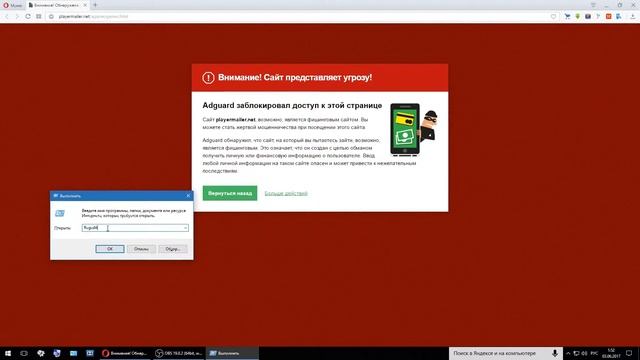
Task: Open the mail app taskbar icon
Action: click(73, 353)
